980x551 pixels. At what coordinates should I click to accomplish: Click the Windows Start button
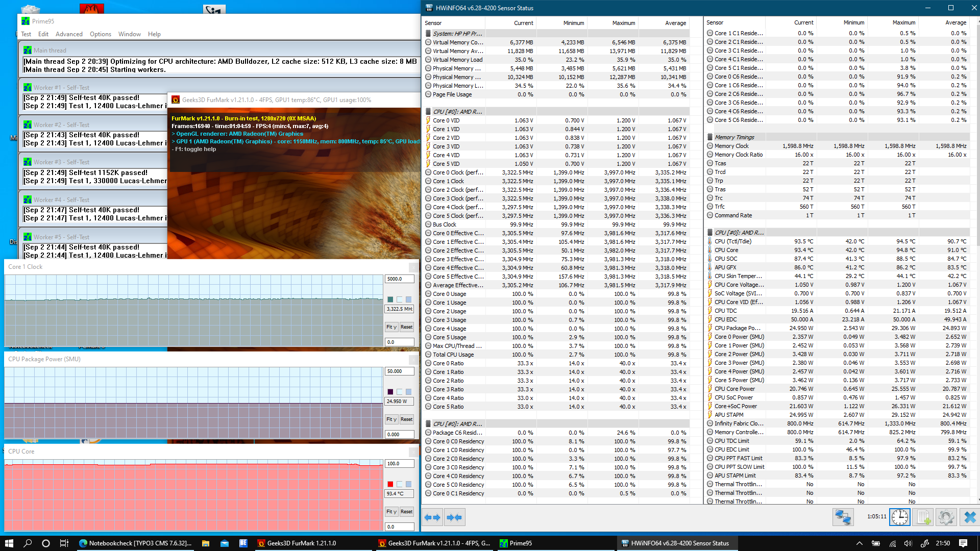pyautogui.click(x=9, y=543)
